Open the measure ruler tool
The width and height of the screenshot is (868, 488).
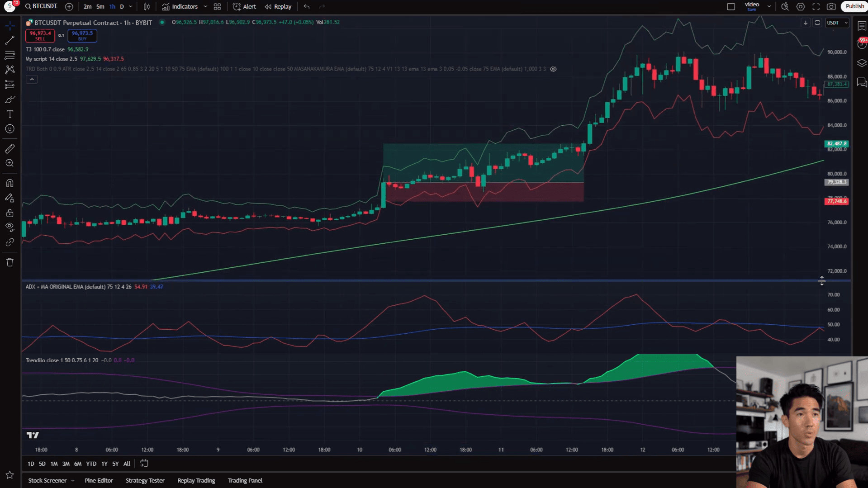tap(9, 148)
